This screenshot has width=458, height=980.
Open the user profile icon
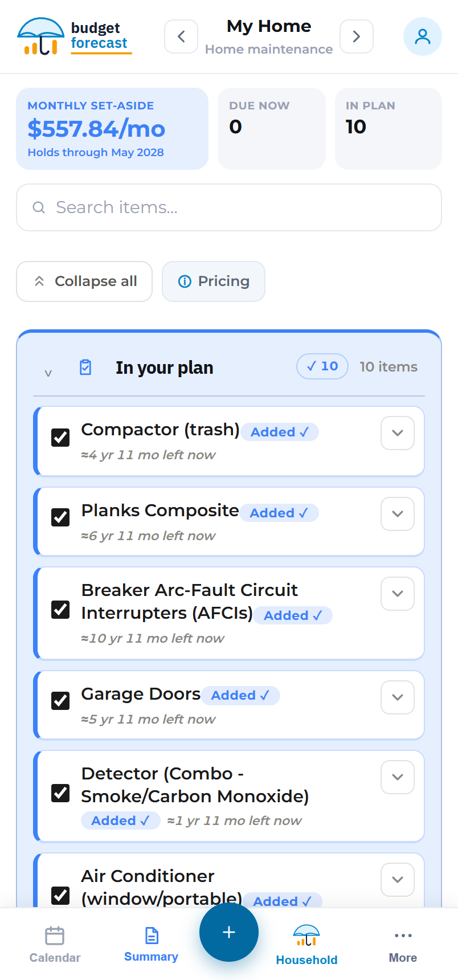point(423,36)
